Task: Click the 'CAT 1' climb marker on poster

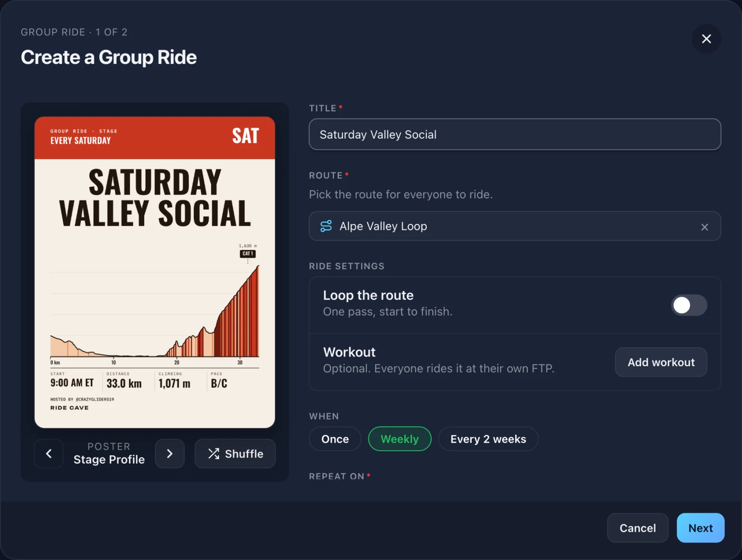Action: pos(248,254)
